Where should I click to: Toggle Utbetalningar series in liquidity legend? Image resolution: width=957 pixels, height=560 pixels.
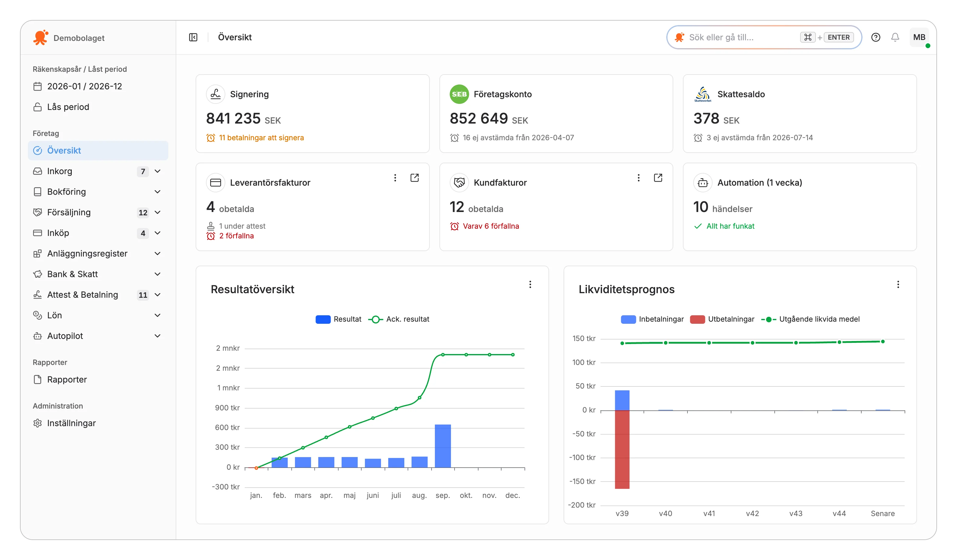tap(722, 319)
